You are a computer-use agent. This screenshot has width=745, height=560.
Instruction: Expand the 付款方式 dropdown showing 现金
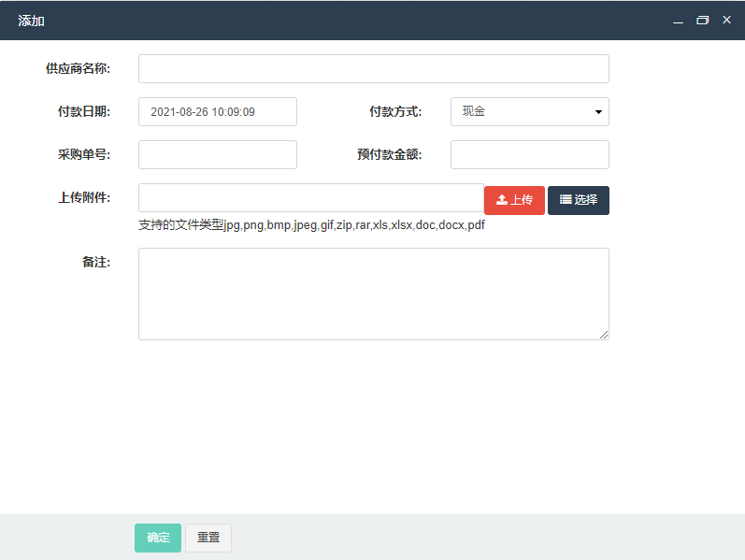coord(530,111)
